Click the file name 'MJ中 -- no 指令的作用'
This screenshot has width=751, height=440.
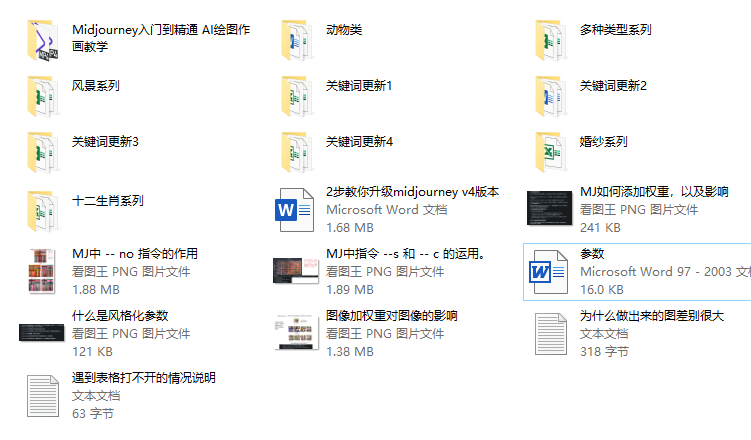coord(135,254)
